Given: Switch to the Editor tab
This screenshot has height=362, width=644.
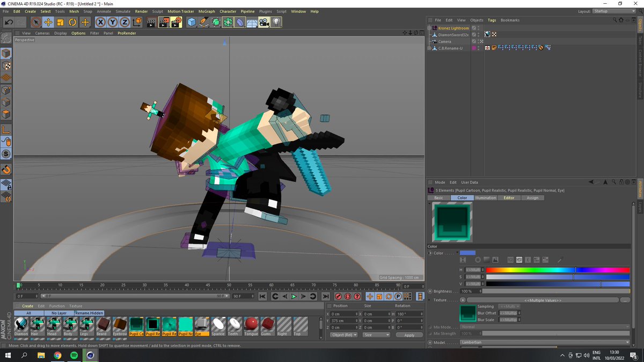Looking at the screenshot, I should pos(509,198).
